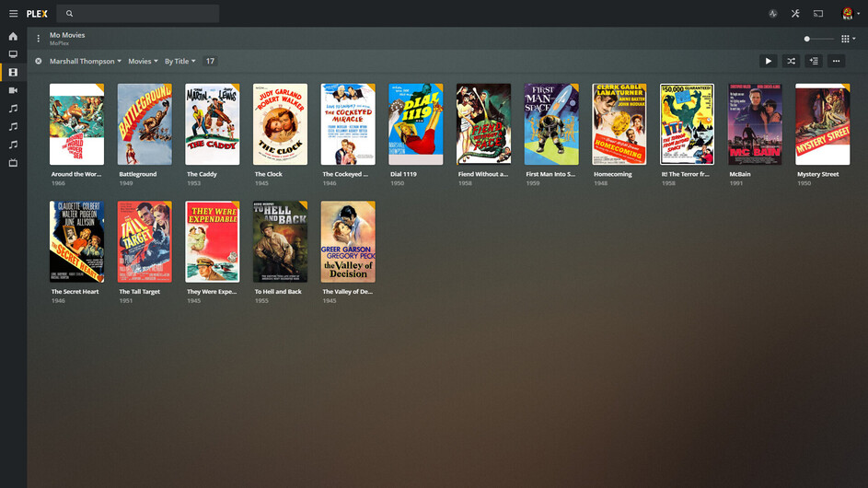Click the 1955 year under To Hell and Back
This screenshot has width=868, height=488.
pos(261,301)
